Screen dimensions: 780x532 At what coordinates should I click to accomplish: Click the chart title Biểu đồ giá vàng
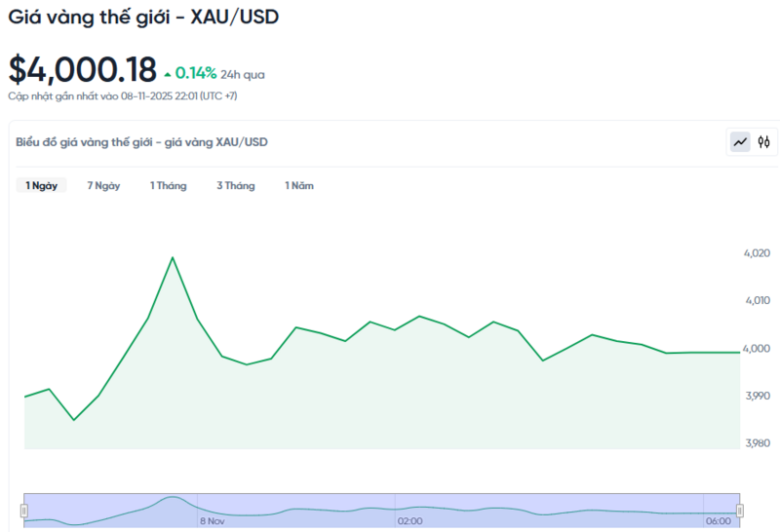click(x=141, y=142)
